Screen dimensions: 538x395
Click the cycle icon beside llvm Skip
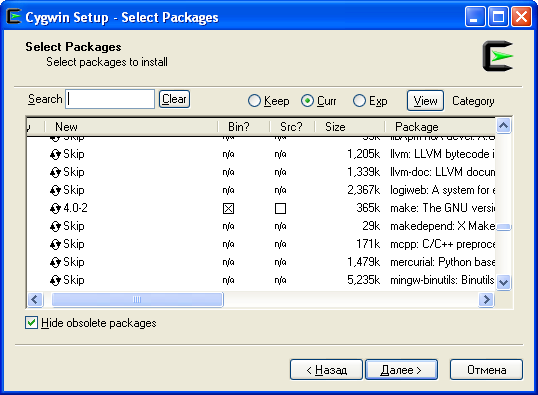coord(55,155)
